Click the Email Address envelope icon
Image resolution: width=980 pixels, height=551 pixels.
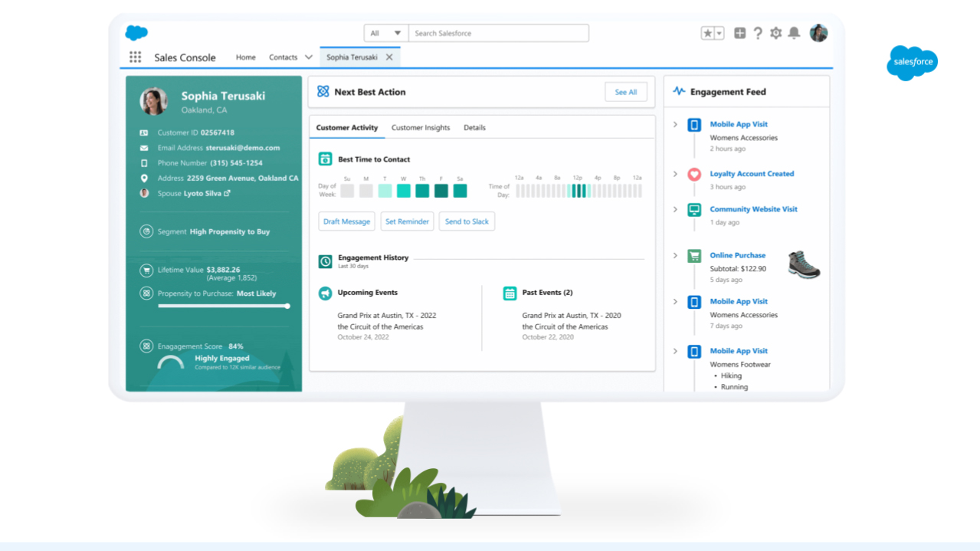(144, 148)
